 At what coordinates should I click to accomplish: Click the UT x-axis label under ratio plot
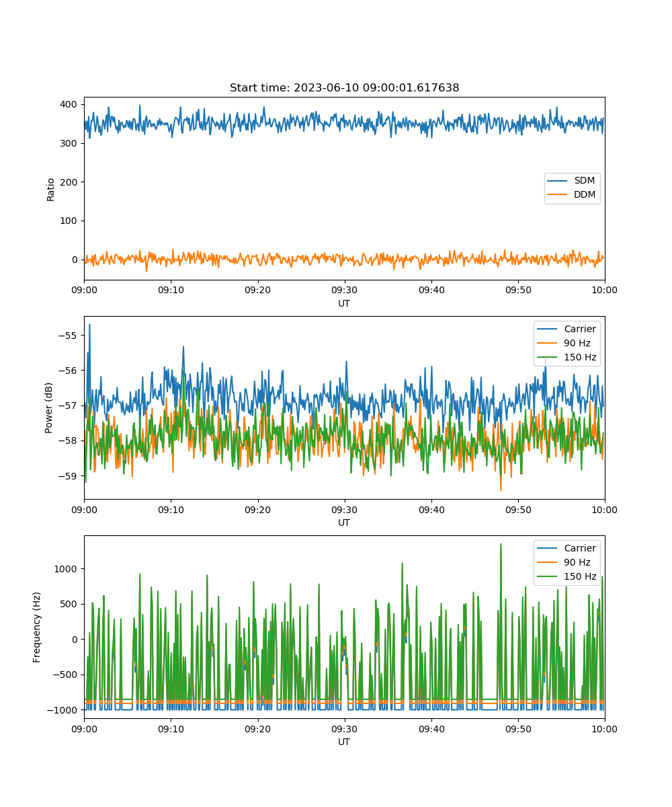point(344,303)
